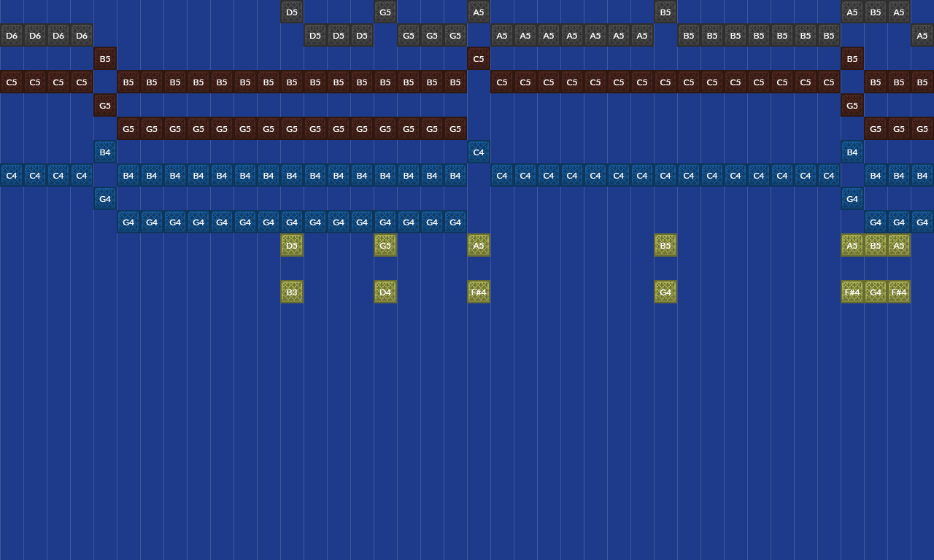
Task: Click the rightmost brown G5 note
Action: [922, 128]
